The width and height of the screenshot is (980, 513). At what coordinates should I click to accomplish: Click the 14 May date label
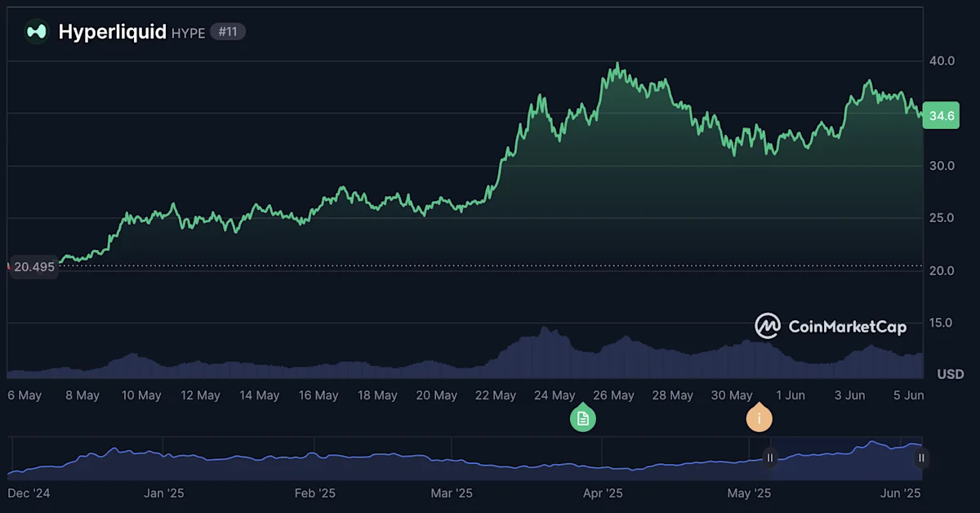259,395
